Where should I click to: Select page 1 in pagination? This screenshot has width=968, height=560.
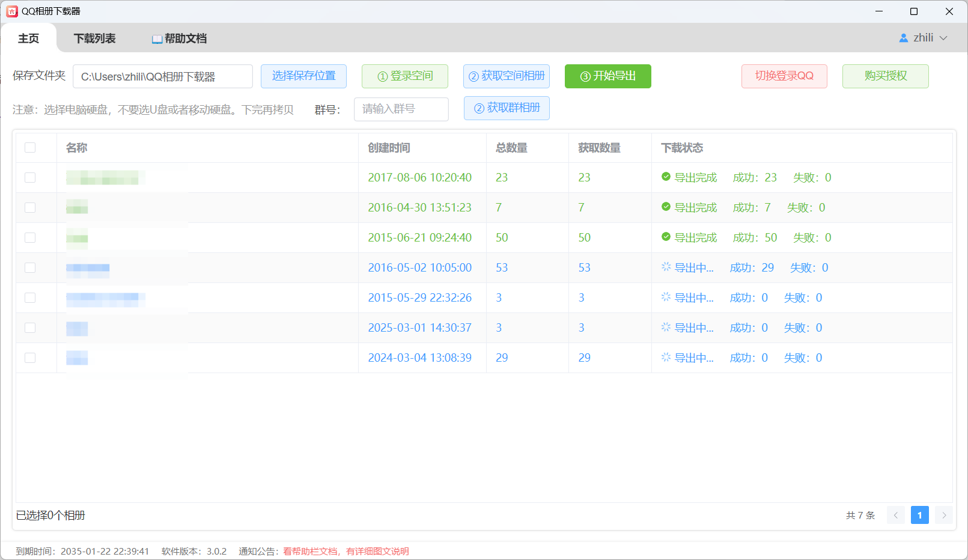pos(919,515)
